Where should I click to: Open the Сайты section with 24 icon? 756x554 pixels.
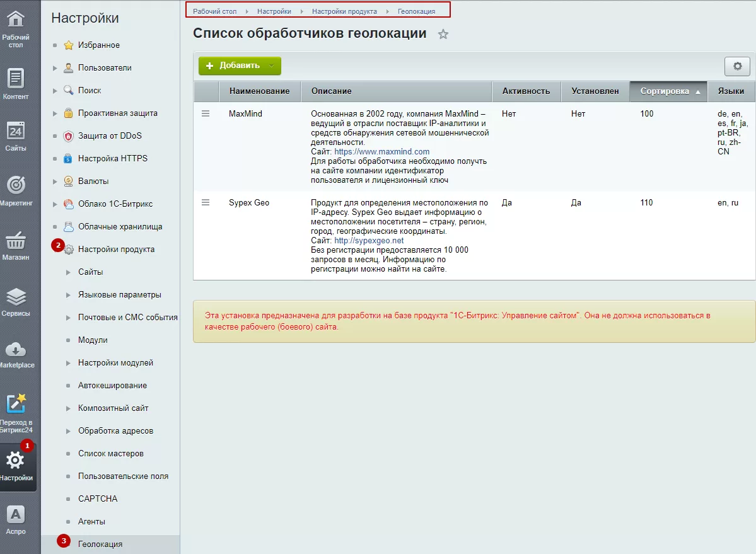tap(15, 130)
